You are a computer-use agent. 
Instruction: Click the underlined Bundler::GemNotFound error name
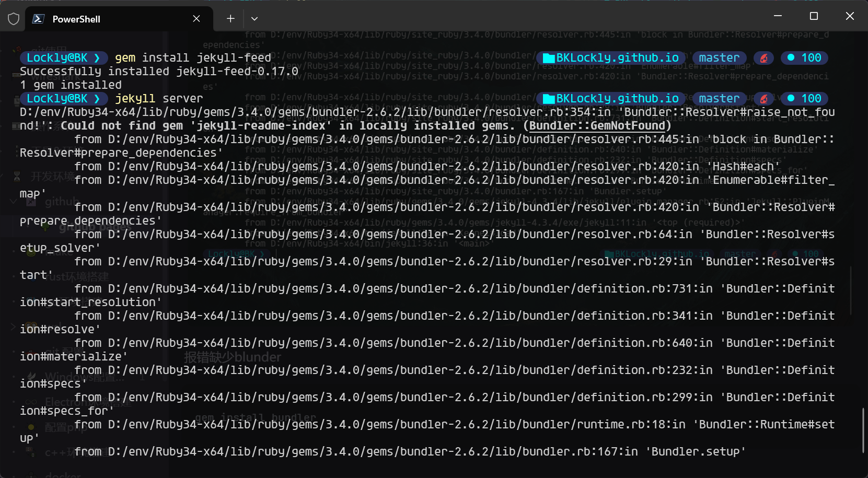click(x=597, y=125)
